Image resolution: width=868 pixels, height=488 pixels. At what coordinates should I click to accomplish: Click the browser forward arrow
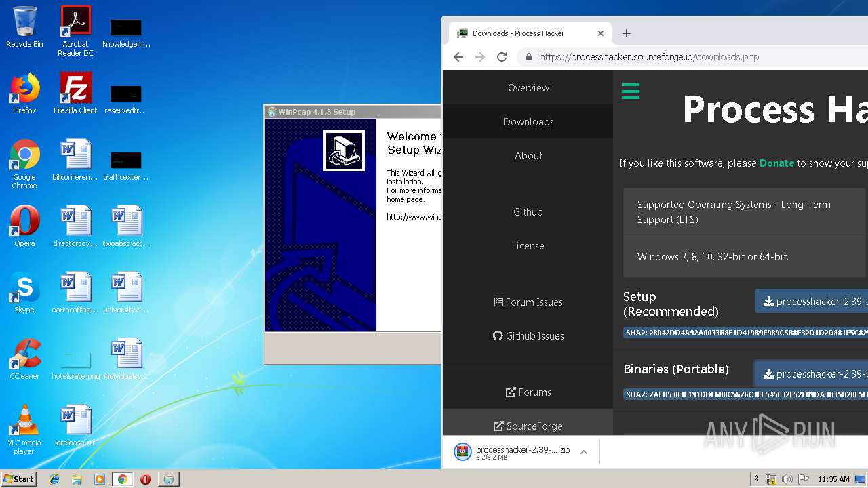(x=480, y=57)
